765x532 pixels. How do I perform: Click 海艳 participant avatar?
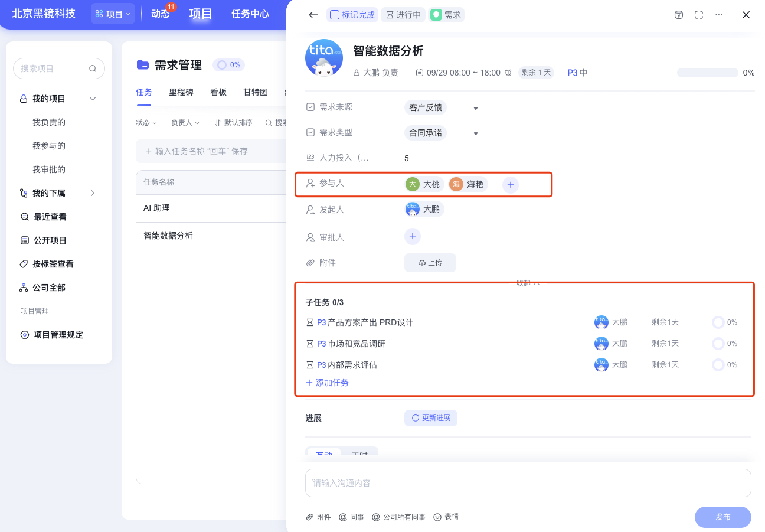point(456,184)
